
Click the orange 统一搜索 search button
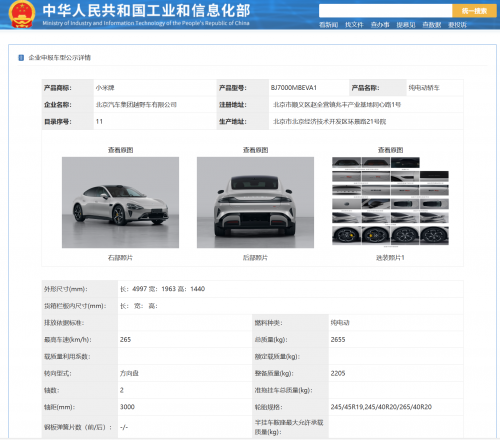[x=474, y=11]
